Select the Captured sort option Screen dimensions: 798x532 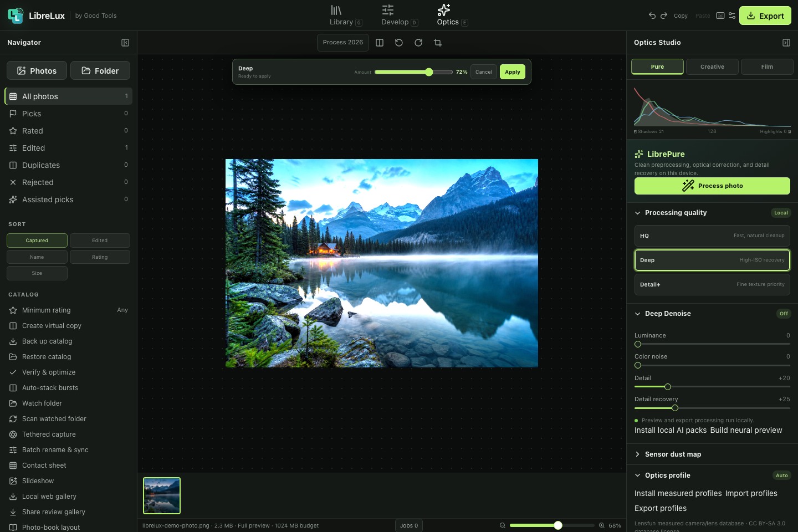[x=37, y=241]
